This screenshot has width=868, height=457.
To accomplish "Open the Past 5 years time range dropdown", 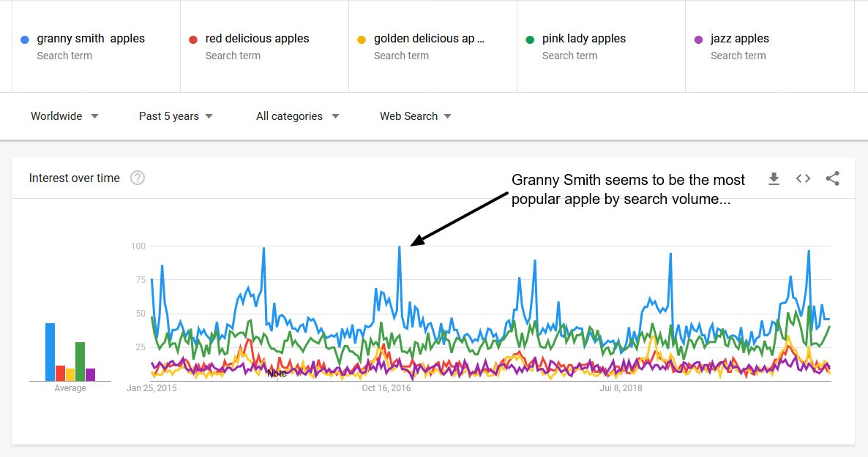I will [175, 116].
